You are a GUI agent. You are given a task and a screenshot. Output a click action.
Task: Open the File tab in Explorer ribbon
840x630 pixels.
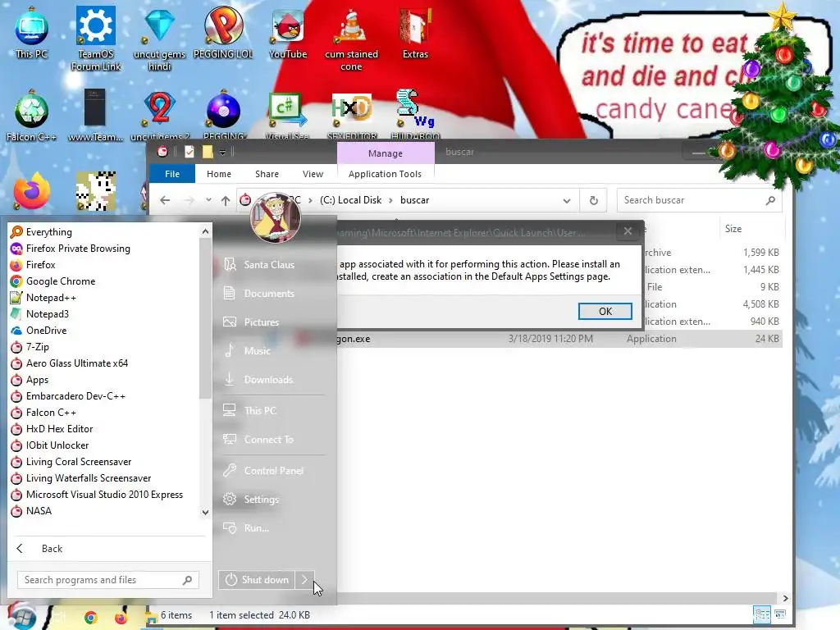click(x=172, y=174)
